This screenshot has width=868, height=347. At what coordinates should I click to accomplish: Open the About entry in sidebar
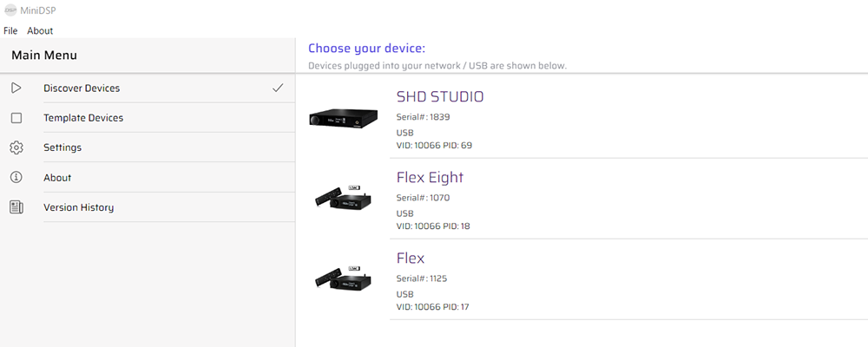click(x=57, y=178)
